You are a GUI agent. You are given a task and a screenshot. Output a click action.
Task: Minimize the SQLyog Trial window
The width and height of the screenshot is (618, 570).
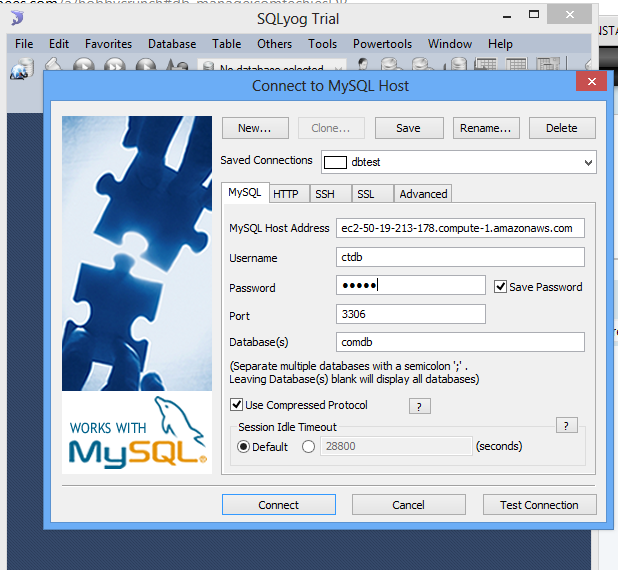(x=507, y=16)
